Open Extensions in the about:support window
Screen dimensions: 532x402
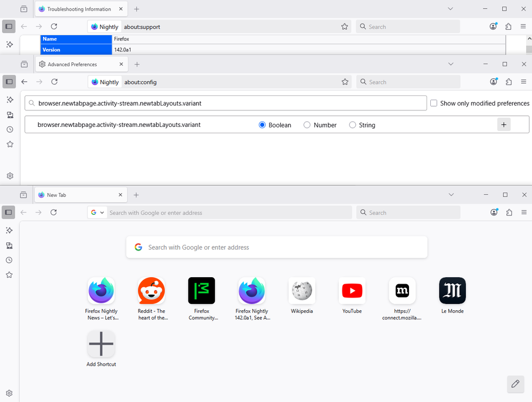pyautogui.click(x=508, y=27)
